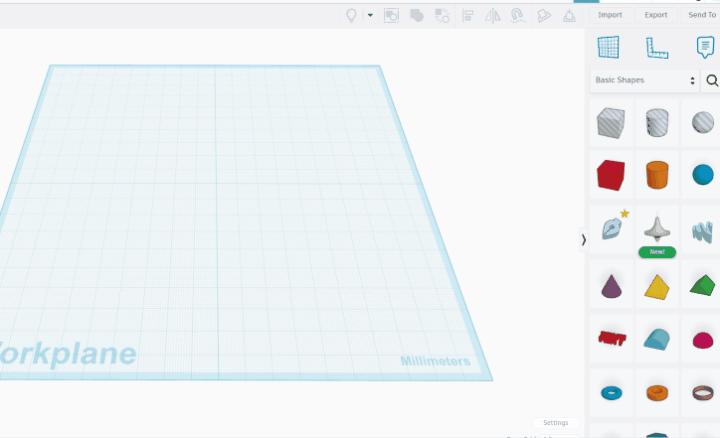Select the Ruler tool
Viewport: 720px width, 438px height.
pyautogui.click(x=657, y=48)
